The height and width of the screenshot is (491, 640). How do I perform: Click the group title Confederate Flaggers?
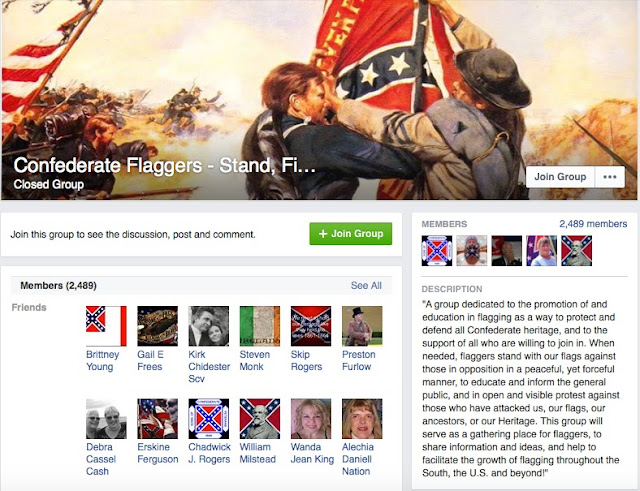pos(164,165)
